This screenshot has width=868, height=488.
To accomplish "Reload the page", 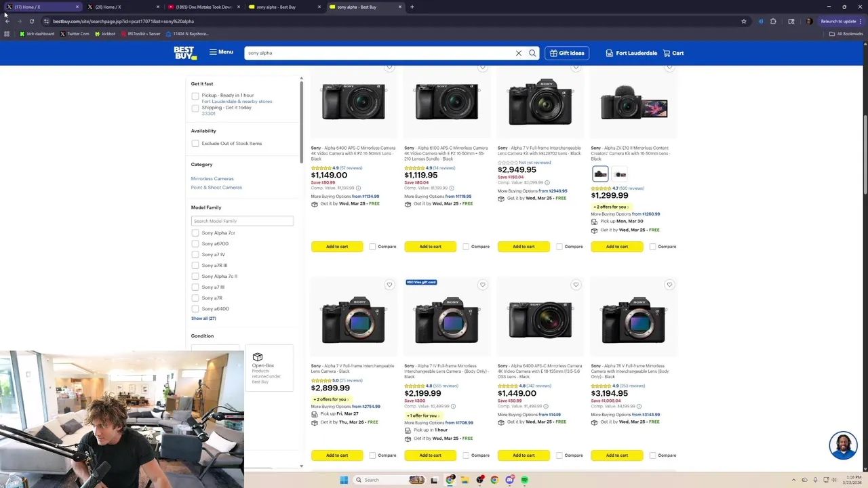I will click(x=31, y=21).
